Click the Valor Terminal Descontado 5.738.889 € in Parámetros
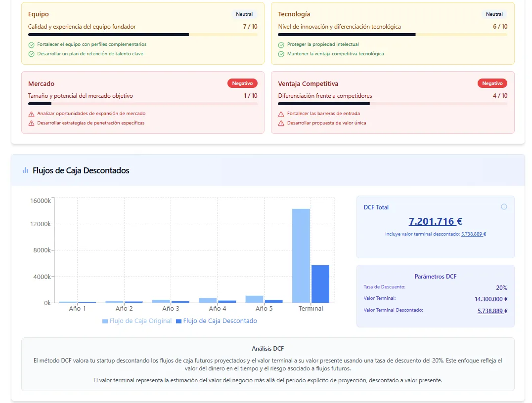 coord(492,311)
